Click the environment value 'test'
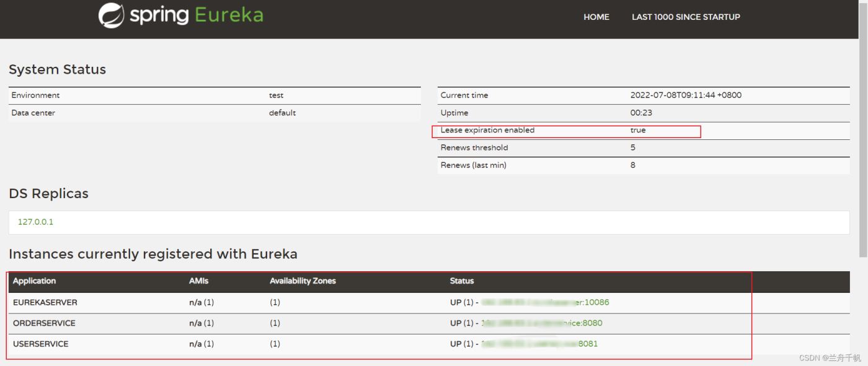Image resolution: width=868 pixels, height=366 pixels. coord(277,95)
